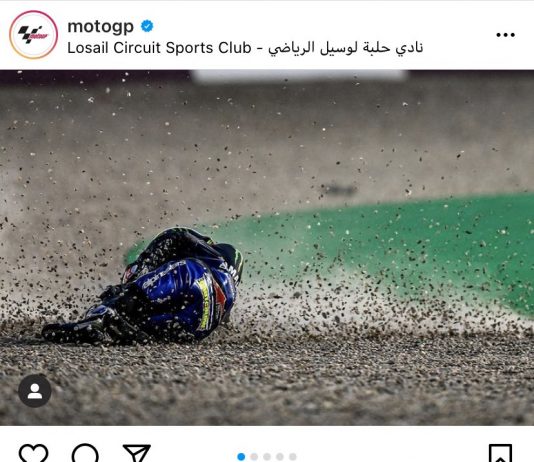Open the Losail Circuit Sports Club location
534x462 pixels.
click(x=245, y=48)
